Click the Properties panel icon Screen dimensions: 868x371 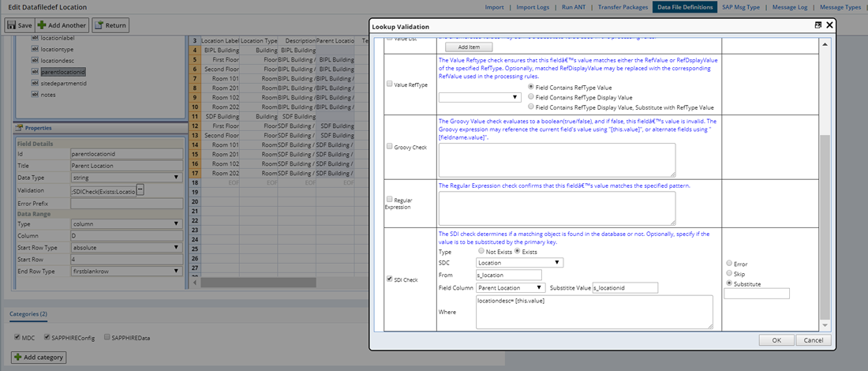pyautogui.click(x=19, y=128)
